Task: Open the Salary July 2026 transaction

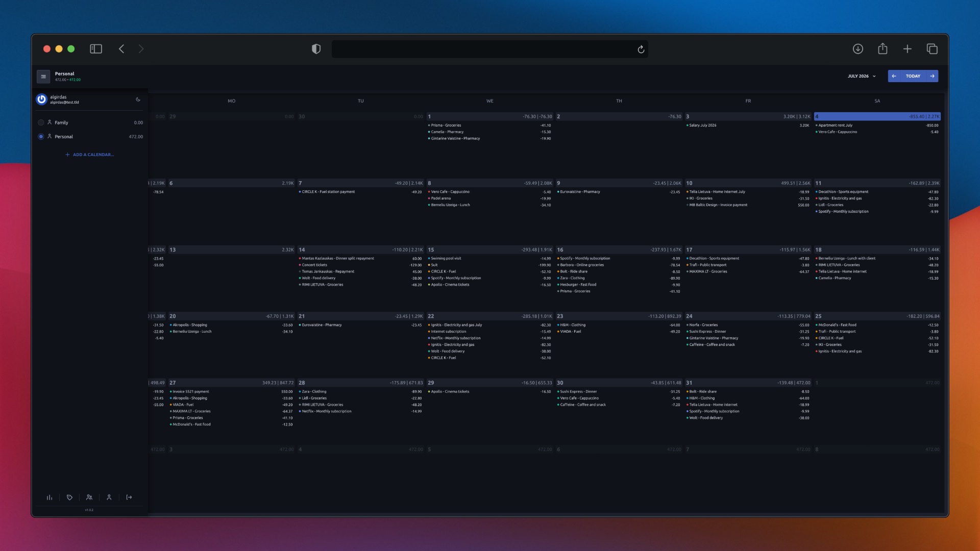Action: click(x=748, y=126)
